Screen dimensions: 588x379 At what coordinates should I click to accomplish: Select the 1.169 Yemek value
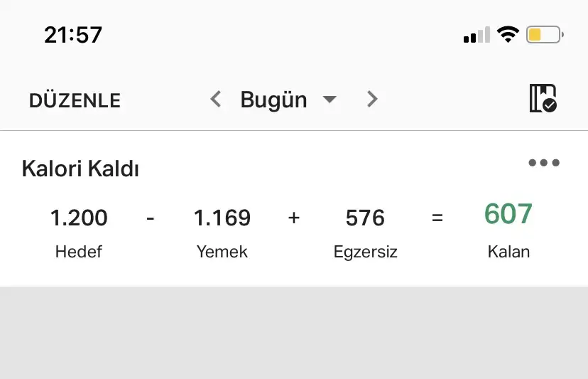pyautogui.click(x=222, y=218)
